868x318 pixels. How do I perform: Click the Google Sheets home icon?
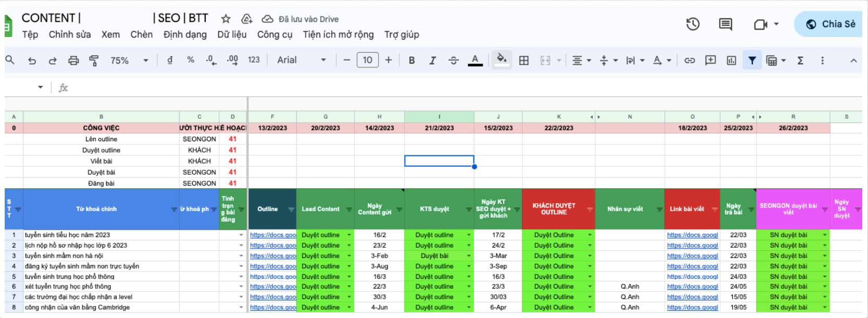click(x=8, y=26)
